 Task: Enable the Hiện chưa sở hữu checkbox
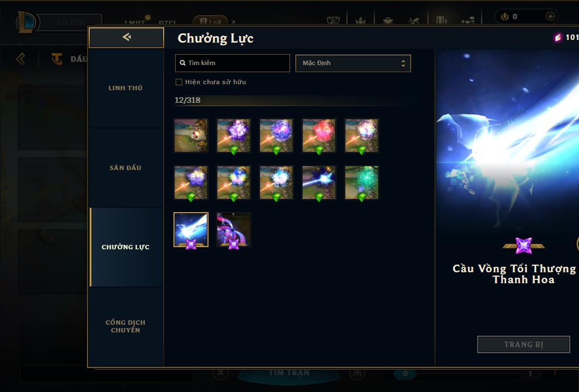tap(179, 82)
